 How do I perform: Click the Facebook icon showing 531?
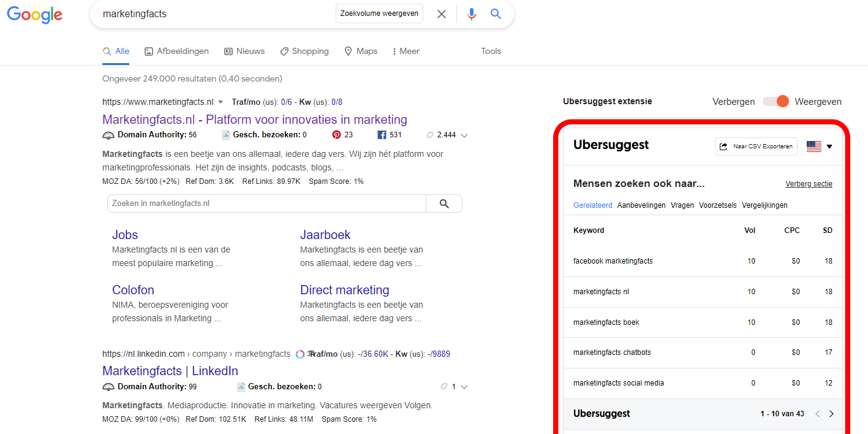click(381, 135)
